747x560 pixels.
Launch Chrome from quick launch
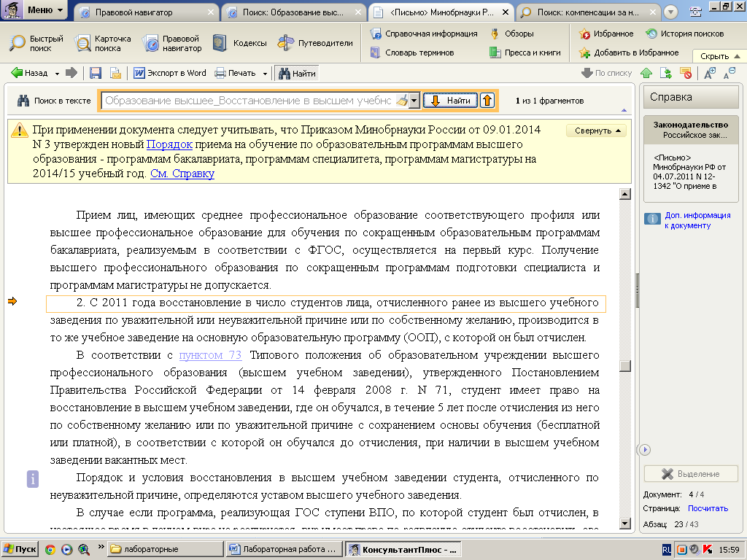click(50, 549)
